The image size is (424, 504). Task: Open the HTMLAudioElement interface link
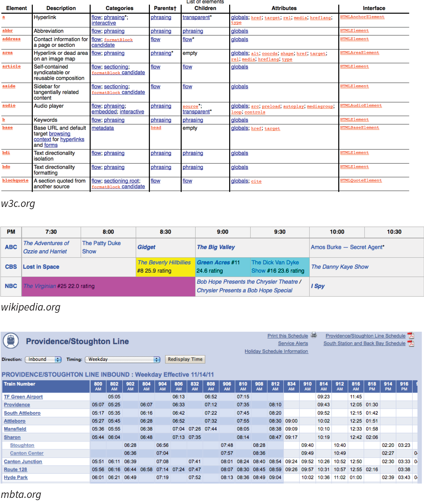361,106
